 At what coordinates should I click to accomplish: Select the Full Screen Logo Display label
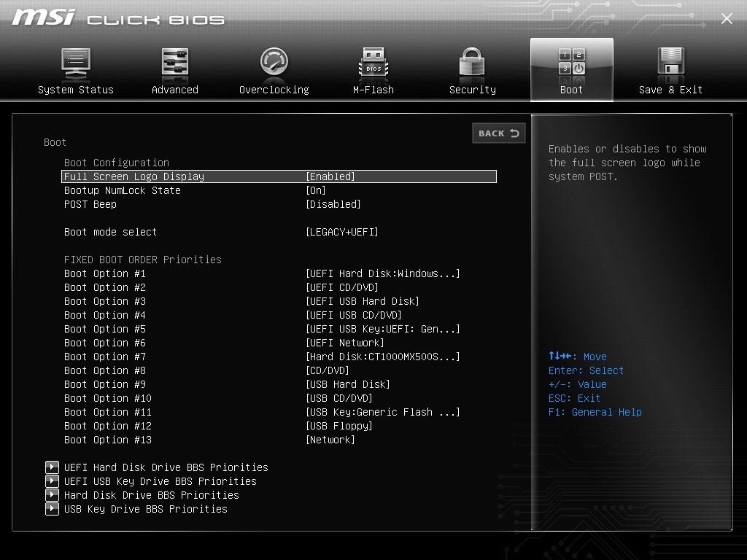134,176
